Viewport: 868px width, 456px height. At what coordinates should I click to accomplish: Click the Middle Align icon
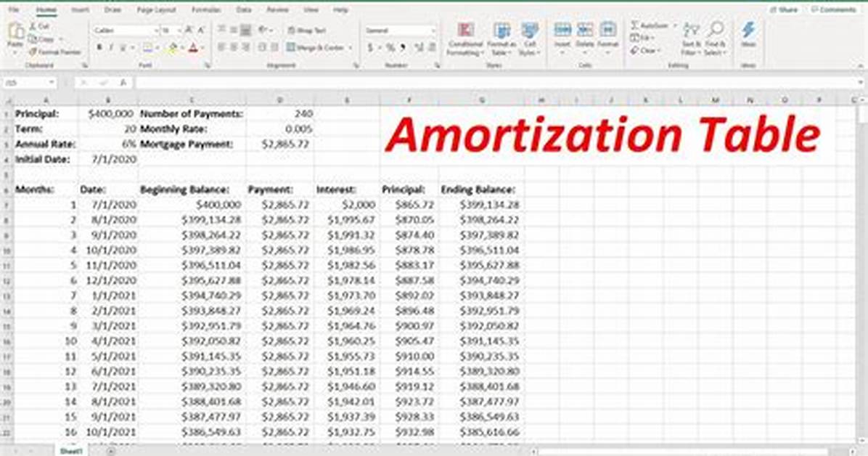pos(234,30)
